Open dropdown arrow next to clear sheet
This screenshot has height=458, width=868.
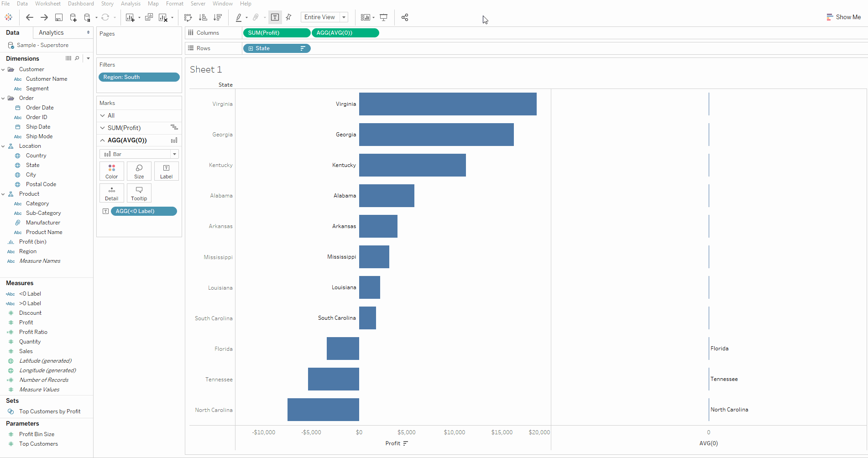coord(172,18)
